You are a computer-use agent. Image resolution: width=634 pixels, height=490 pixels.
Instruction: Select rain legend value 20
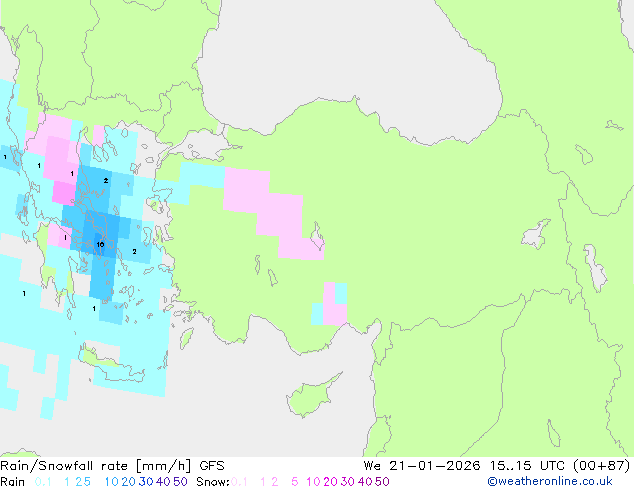128,482
